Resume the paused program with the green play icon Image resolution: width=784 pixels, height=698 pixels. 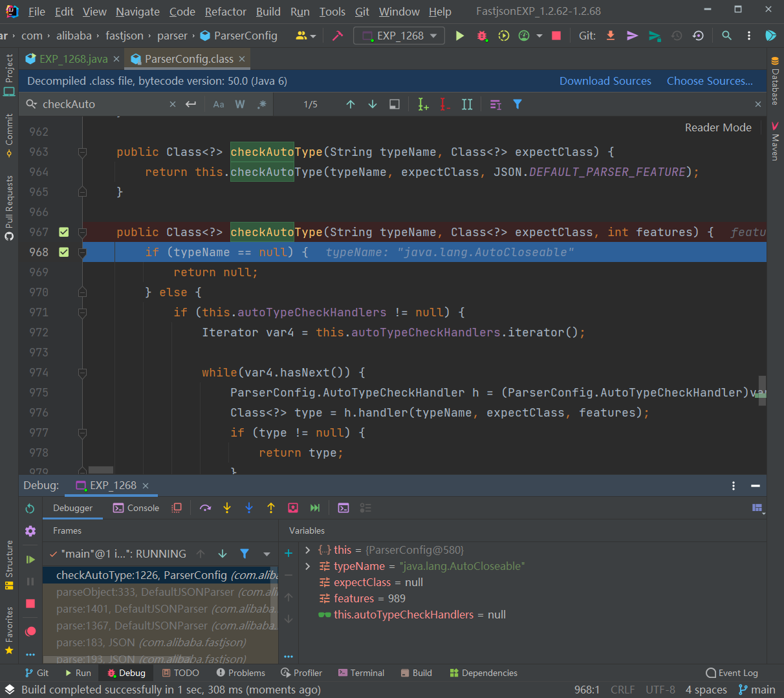pos(30,559)
